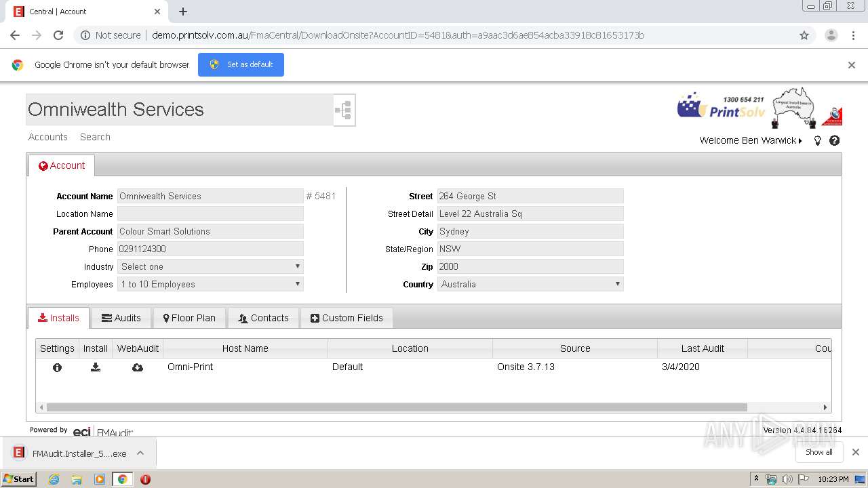Click the horizontal scrollbar of installs table
Image resolution: width=868 pixels, height=488 pixels.
pyautogui.click(x=397, y=407)
